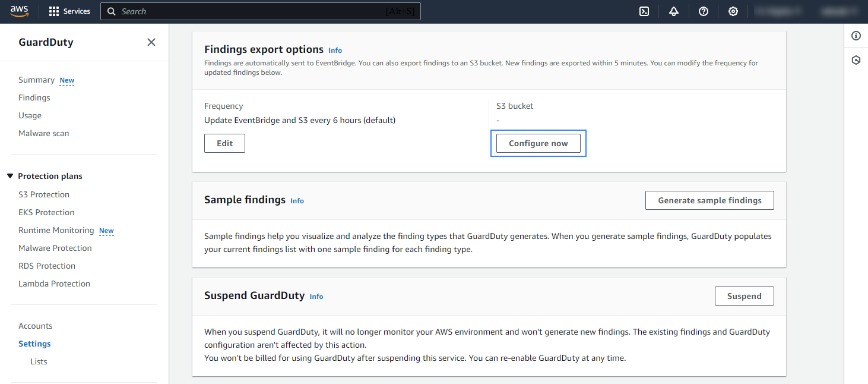This screenshot has height=384, width=868.
Task: Click Generate sample findings button
Action: (x=709, y=200)
